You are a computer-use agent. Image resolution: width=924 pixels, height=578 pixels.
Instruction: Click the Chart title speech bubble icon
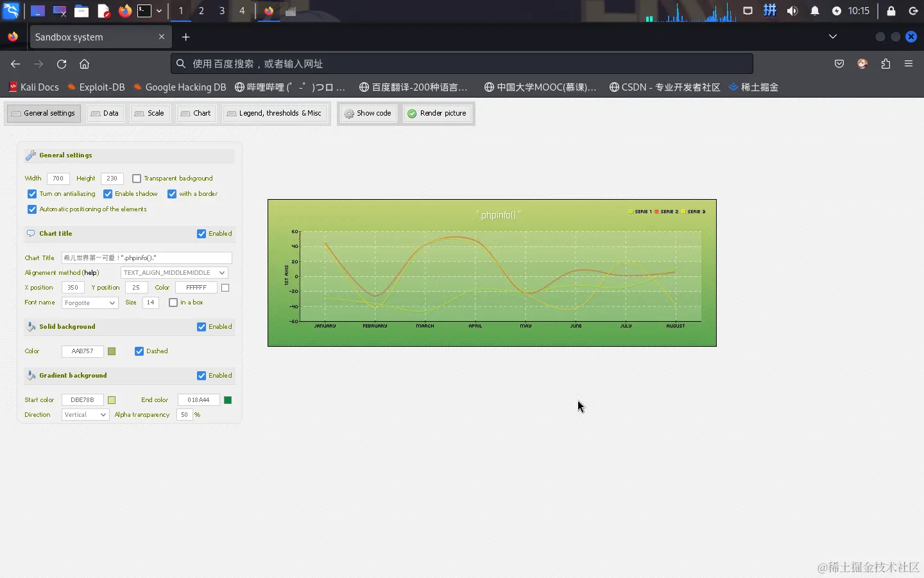click(x=31, y=234)
